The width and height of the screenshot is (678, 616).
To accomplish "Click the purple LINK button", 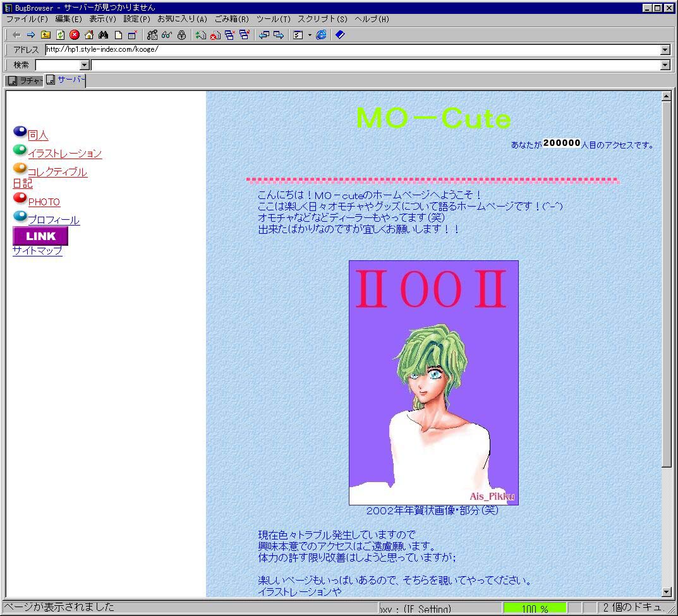I will pyautogui.click(x=40, y=236).
